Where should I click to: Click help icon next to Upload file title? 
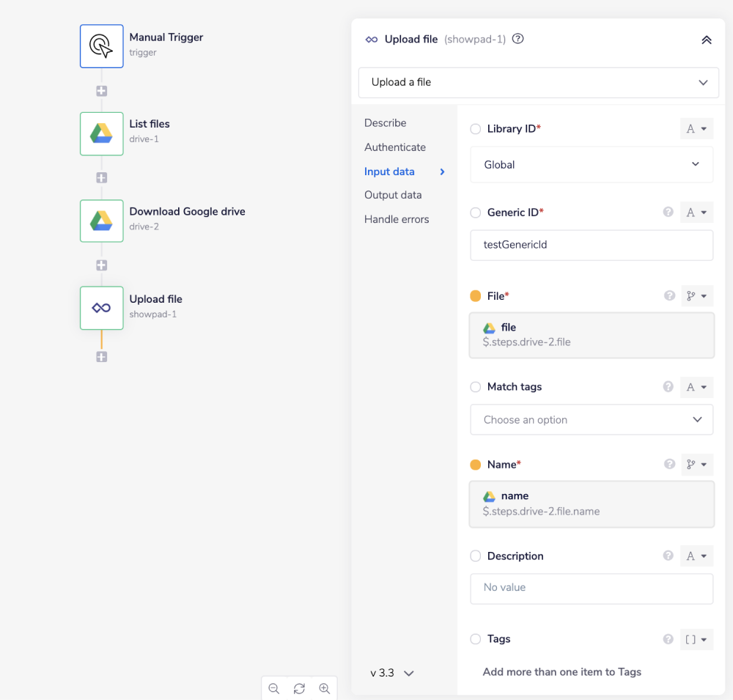pyautogui.click(x=517, y=40)
